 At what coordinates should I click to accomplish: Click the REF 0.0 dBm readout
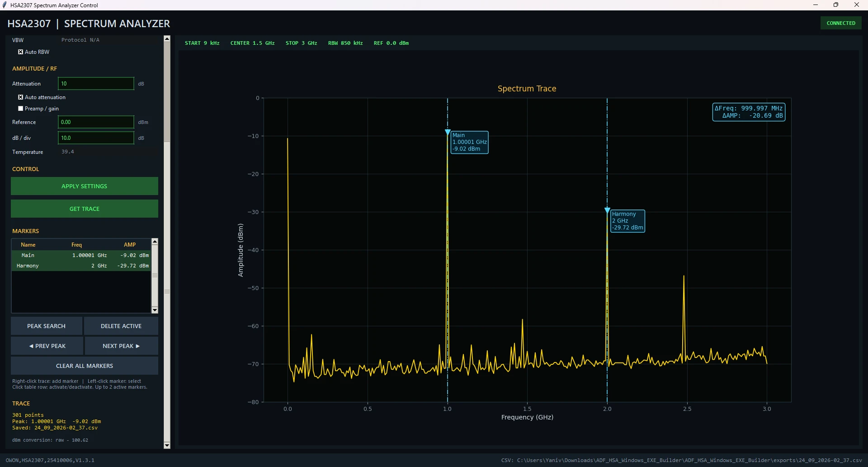391,43
